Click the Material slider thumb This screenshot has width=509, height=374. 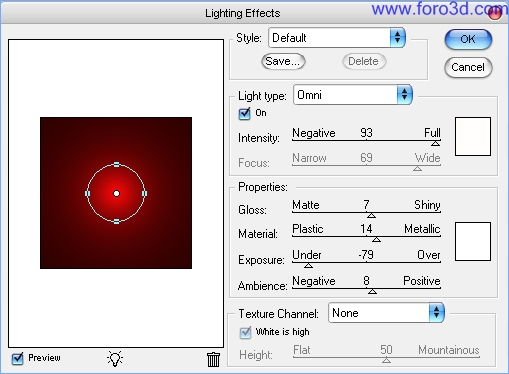pyautogui.click(x=376, y=239)
